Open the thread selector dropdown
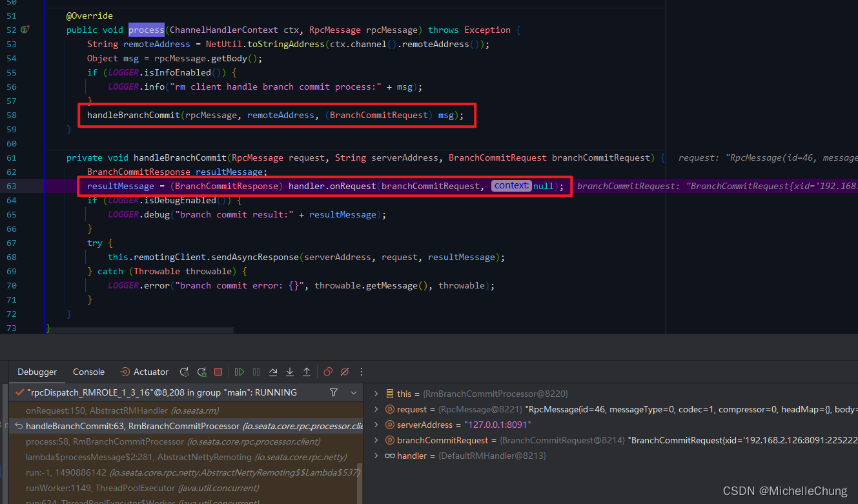Image resolution: width=858 pixels, height=504 pixels. 354,392
